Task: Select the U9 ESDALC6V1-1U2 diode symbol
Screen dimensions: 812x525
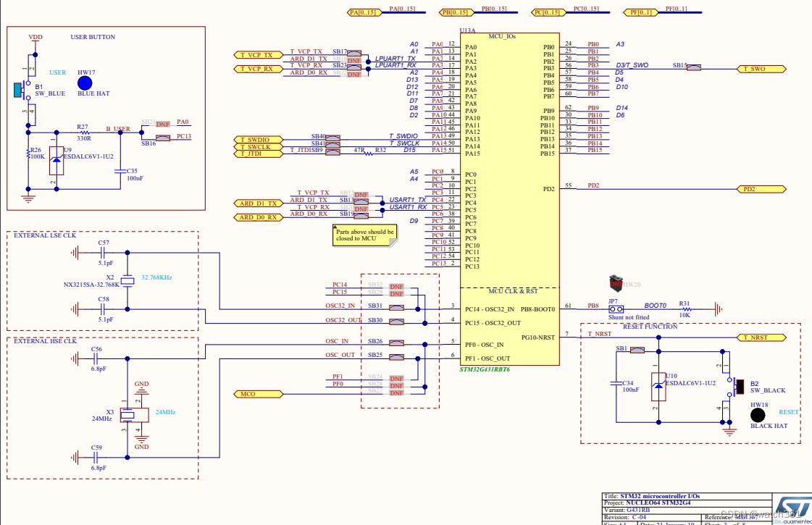Action: click(56, 161)
